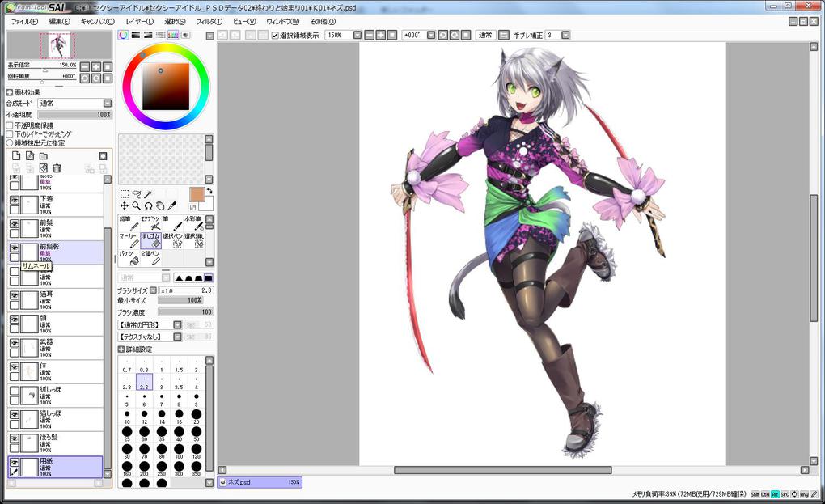Create a new layer folder

[x=44, y=155]
